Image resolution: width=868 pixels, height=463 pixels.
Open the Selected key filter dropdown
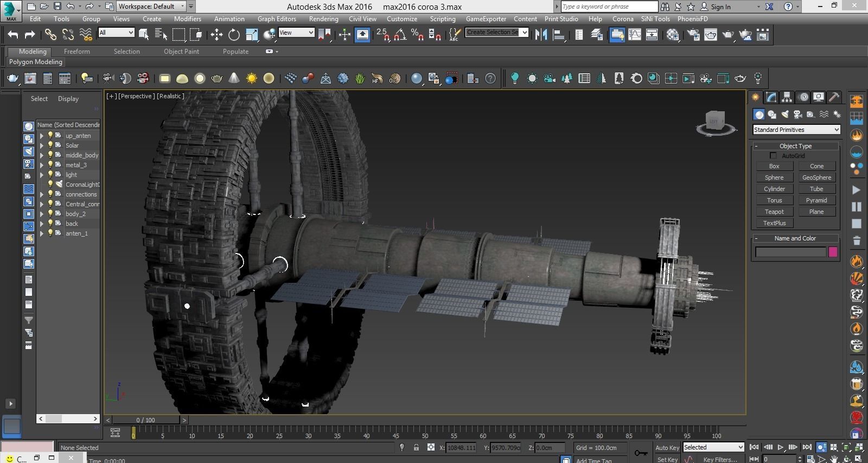(713, 447)
